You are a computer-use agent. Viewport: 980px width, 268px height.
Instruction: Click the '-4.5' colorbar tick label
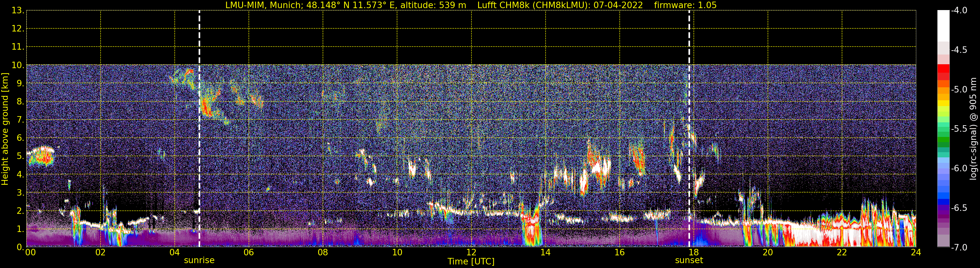[x=959, y=50]
